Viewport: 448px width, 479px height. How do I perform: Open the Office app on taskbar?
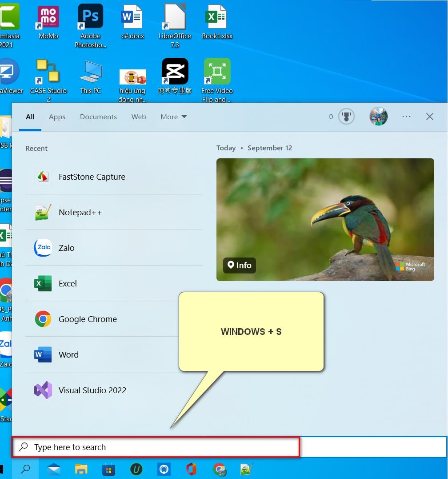tap(192, 469)
